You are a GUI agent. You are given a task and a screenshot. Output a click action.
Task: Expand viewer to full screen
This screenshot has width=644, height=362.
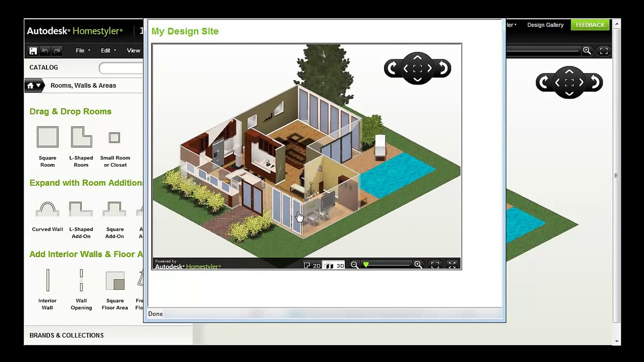[452, 265]
